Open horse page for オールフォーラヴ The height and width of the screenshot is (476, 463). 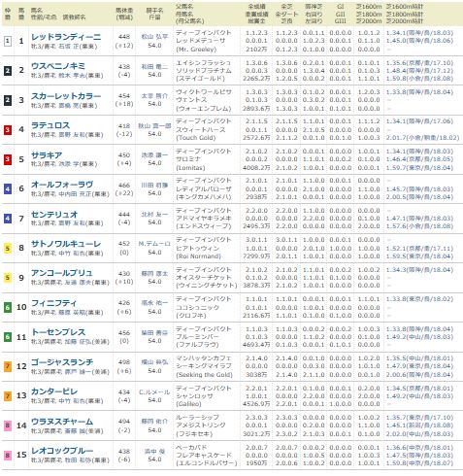(x=62, y=185)
